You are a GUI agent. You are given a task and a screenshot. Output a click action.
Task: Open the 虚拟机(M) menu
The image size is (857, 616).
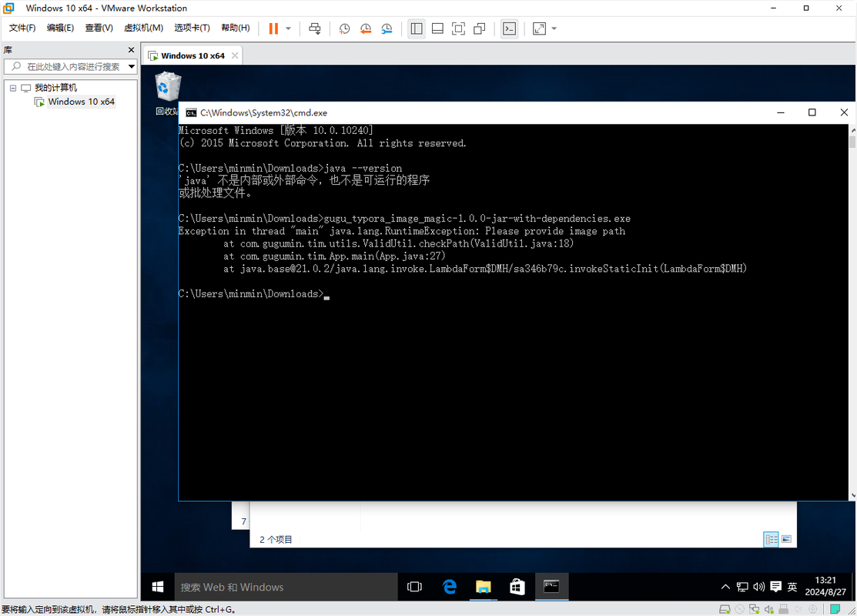click(143, 28)
